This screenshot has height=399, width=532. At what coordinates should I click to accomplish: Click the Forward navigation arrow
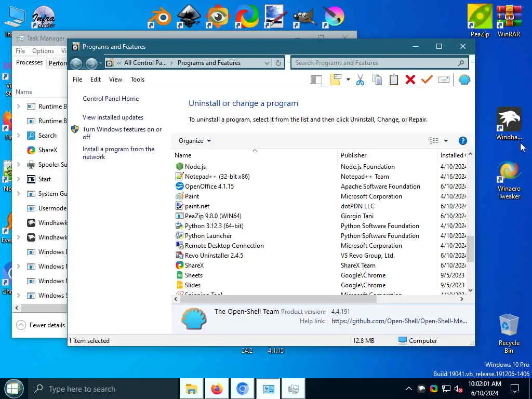coord(91,63)
